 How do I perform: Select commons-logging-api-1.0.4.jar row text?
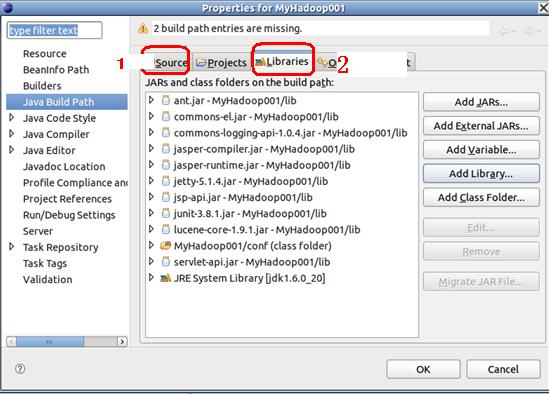click(x=291, y=133)
